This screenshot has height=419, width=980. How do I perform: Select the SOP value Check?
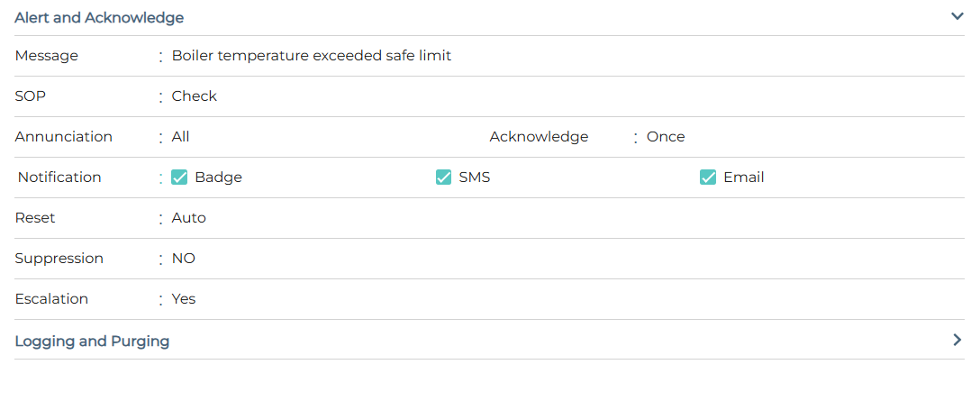194,96
